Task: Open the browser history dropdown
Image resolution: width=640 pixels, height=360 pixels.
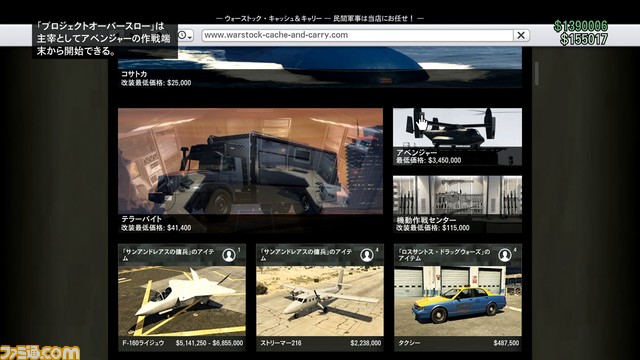Action: tap(186, 35)
